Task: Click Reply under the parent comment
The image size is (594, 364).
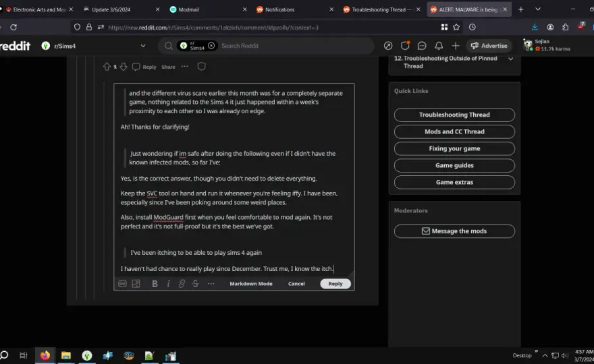Action: coord(144,67)
